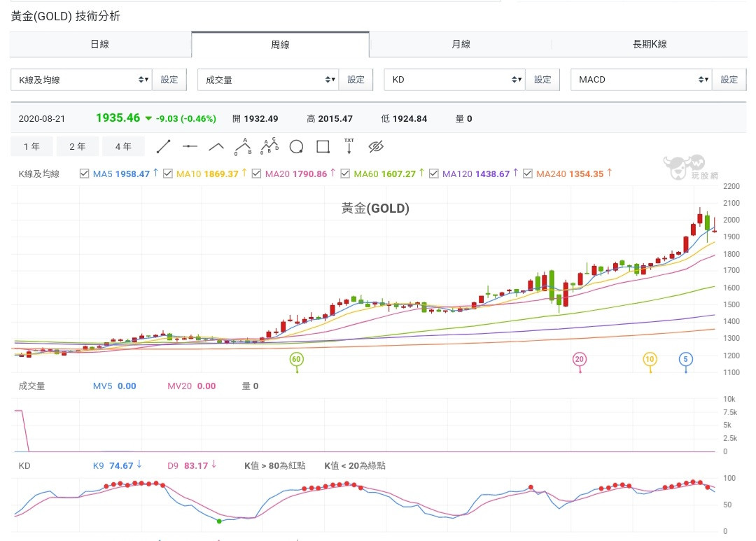Toggle the MA60 moving average checkbox
Viewport: 756px width, 541px height.
tap(346, 174)
